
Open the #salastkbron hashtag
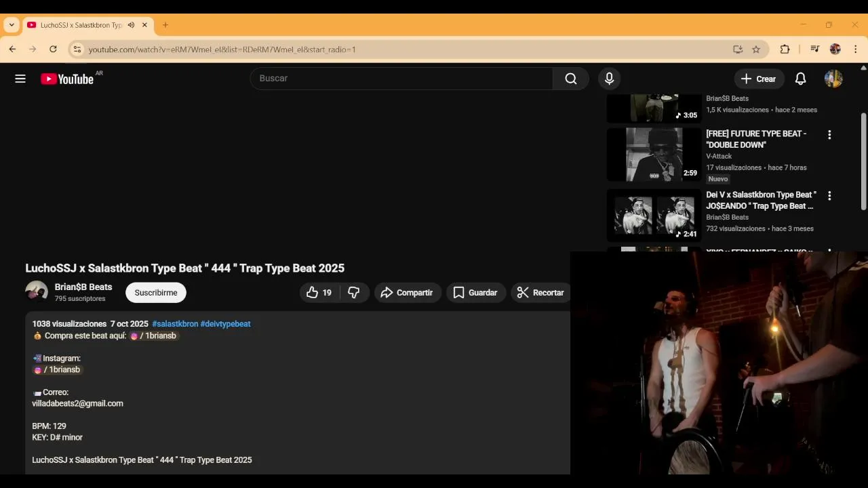(x=175, y=324)
